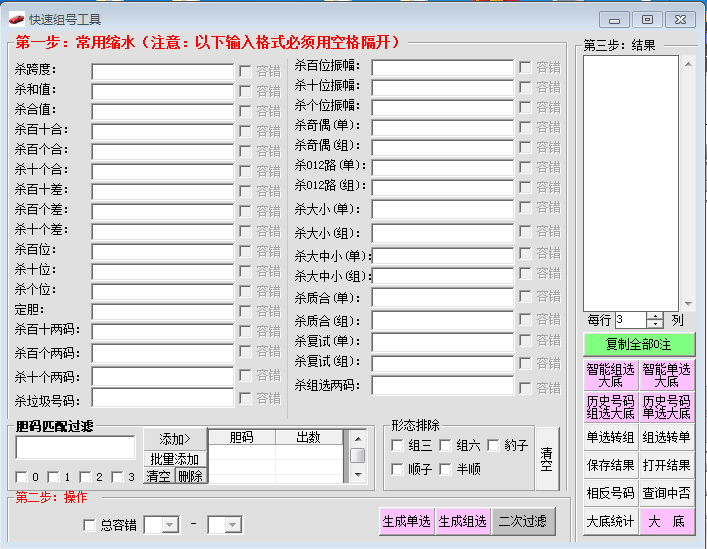Click the vertical 清空 button beside 形态排除
This screenshot has height=549, width=707.
(547, 459)
